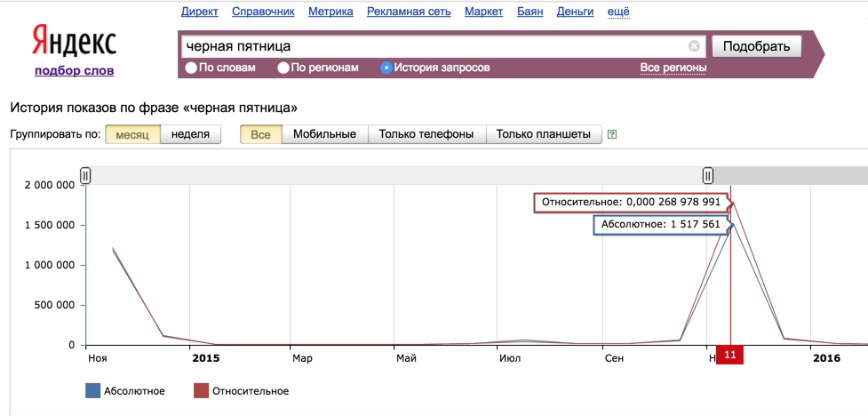The width and height of the screenshot is (868, 416).
Task: Click the Май axis label
Action: click(406, 358)
